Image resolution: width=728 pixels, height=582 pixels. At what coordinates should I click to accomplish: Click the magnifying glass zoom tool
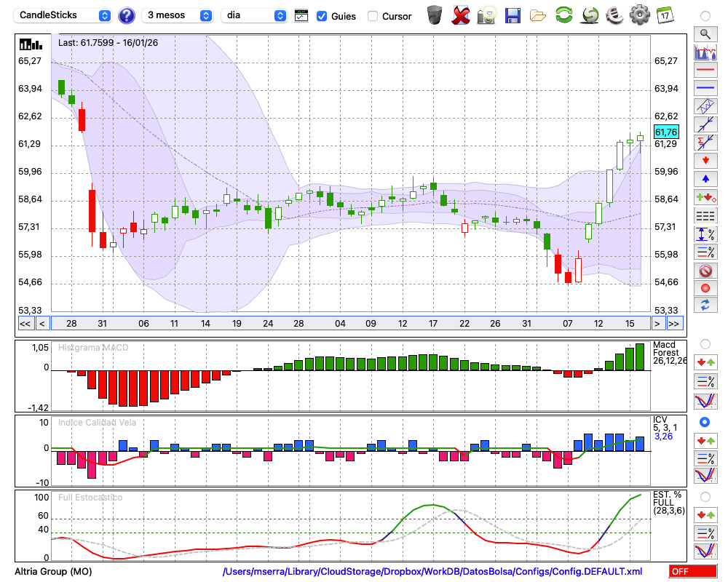705,33
